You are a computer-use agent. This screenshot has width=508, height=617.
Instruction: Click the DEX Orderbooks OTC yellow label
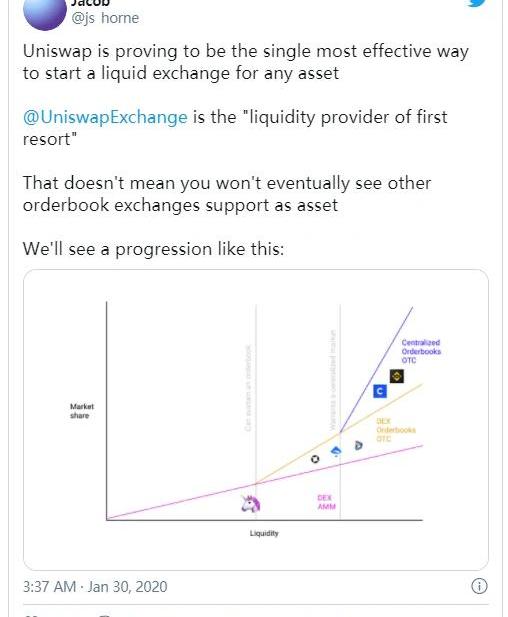click(x=395, y=430)
